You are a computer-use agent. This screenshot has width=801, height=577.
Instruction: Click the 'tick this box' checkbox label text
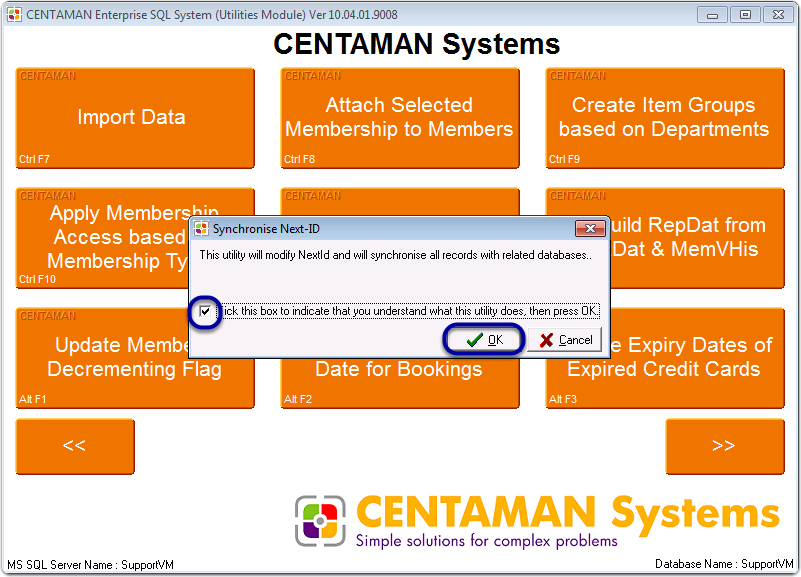pos(410,311)
